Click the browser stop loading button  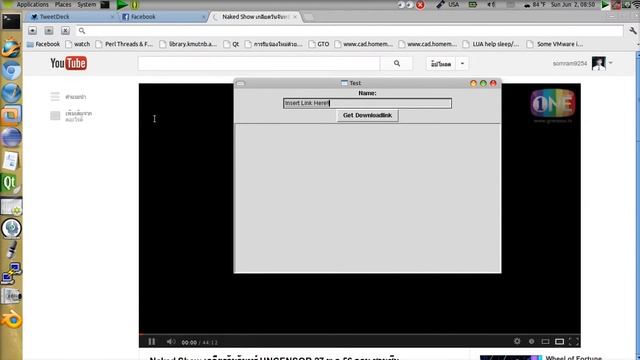65,31
